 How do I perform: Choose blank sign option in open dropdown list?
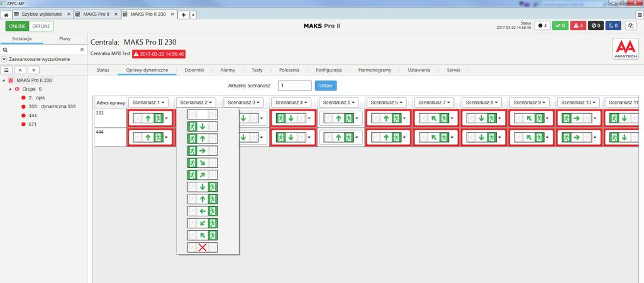click(203, 114)
